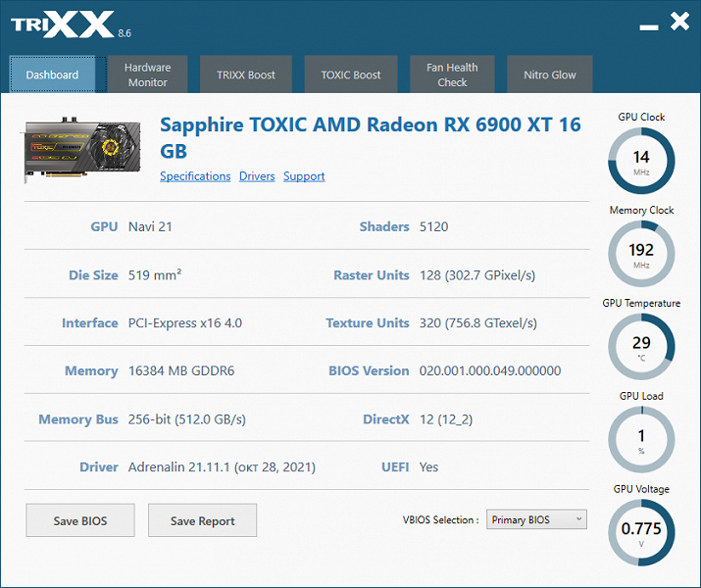Click the Save Report button
This screenshot has height=588, width=701.
click(x=203, y=520)
